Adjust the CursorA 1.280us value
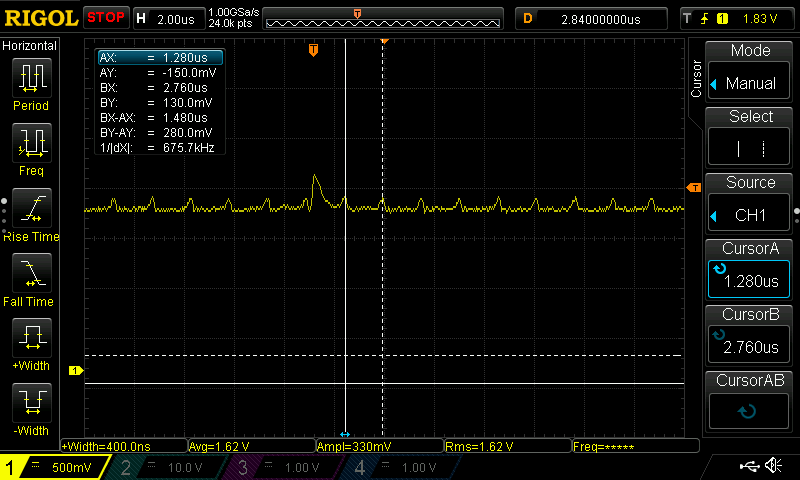 (750, 267)
